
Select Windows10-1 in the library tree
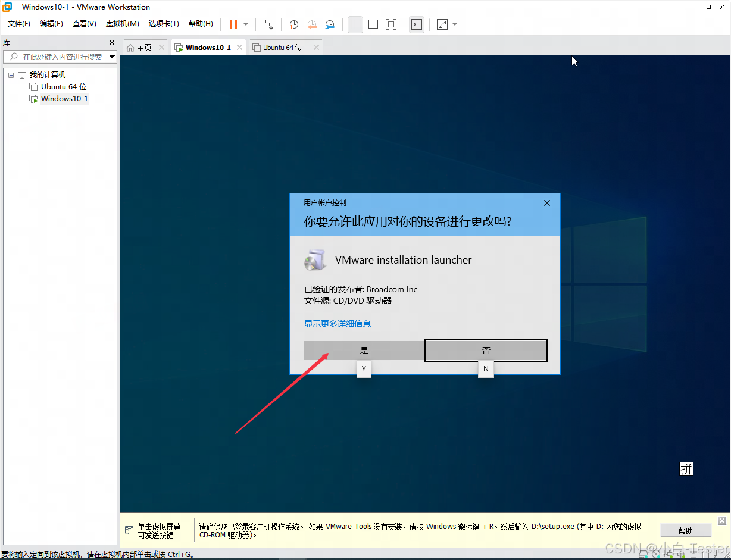64,99
